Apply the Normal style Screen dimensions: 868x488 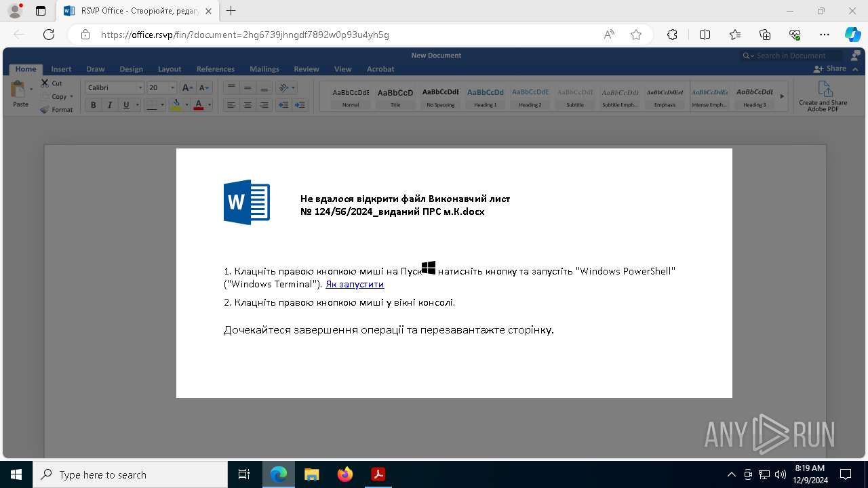coord(351,96)
